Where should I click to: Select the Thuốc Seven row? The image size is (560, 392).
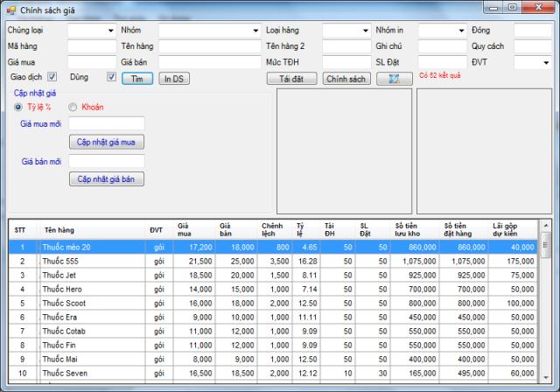point(273,373)
